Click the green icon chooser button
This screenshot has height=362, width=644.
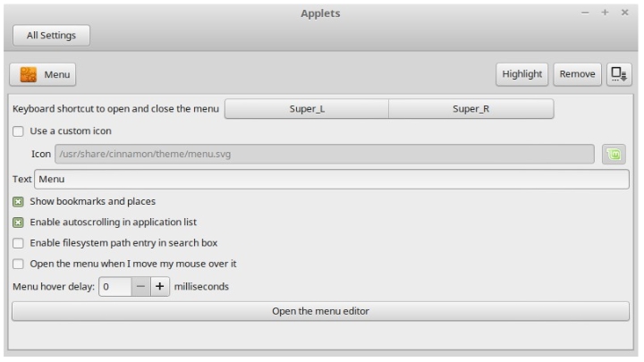tap(614, 155)
